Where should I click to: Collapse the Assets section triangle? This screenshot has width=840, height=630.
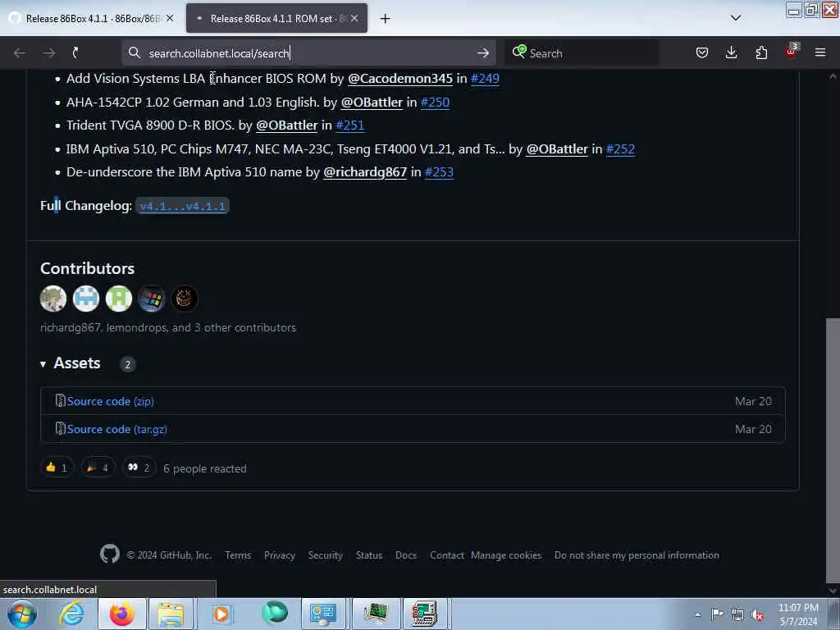(43, 364)
